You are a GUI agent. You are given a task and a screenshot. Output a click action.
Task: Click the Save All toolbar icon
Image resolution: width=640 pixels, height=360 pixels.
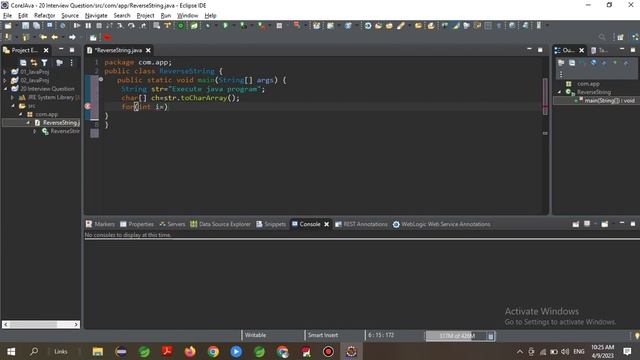click(36, 25)
